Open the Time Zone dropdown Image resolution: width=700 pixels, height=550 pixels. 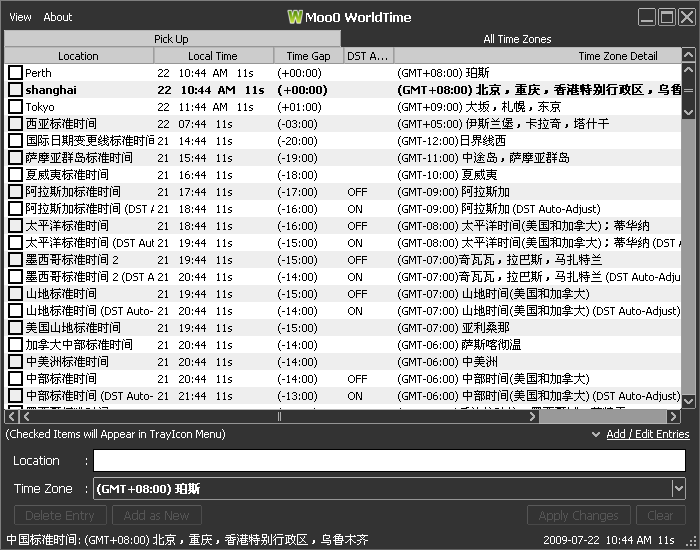678,488
